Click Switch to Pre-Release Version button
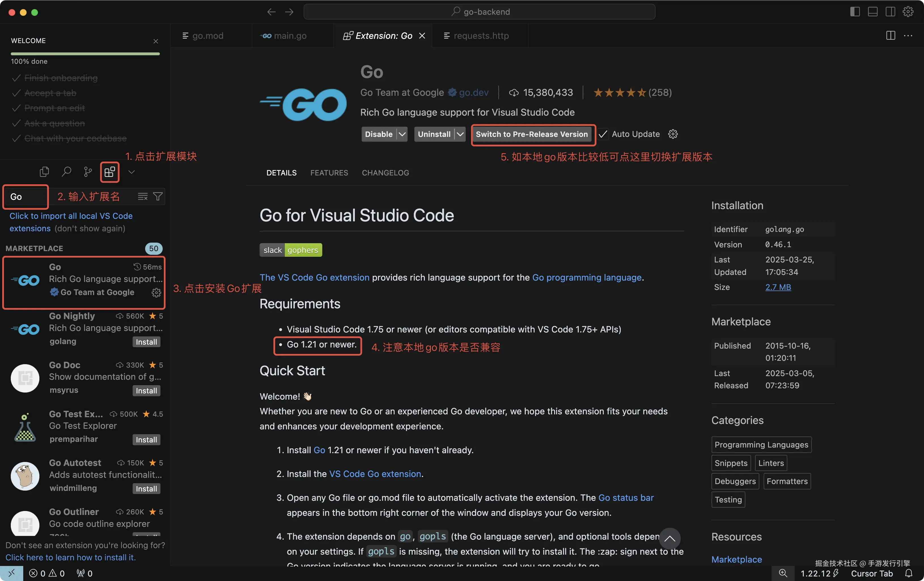This screenshot has width=924, height=581. click(x=531, y=134)
